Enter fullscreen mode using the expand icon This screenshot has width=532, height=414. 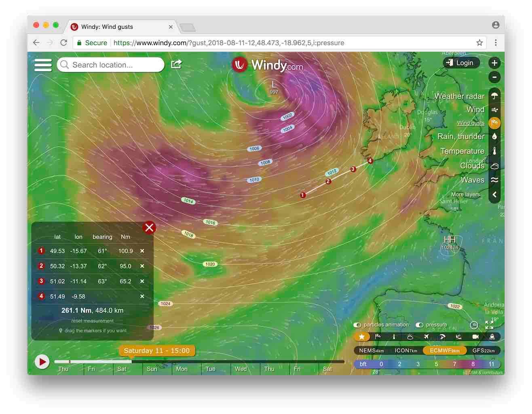point(489,325)
